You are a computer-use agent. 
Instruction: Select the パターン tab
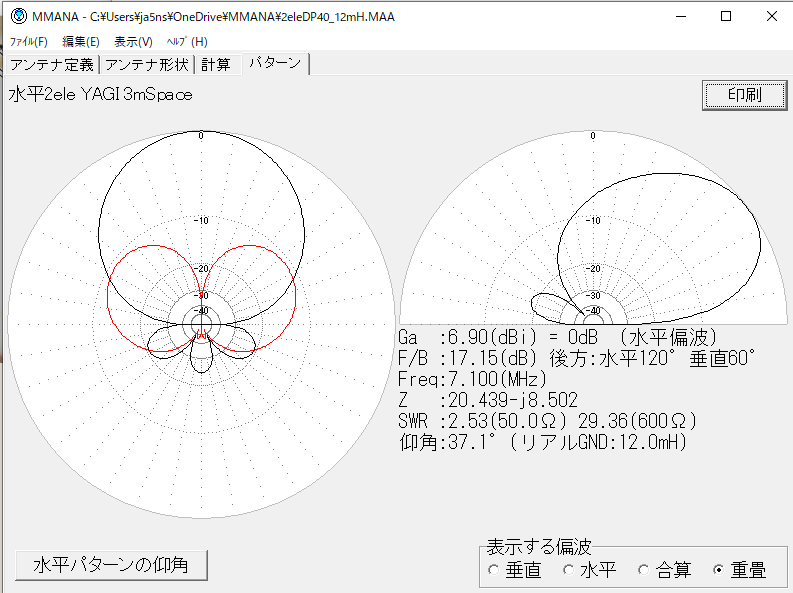click(x=275, y=63)
